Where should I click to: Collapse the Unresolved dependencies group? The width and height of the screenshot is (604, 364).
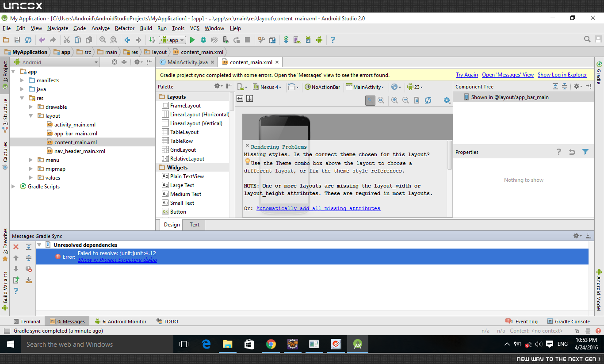coord(39,245)
